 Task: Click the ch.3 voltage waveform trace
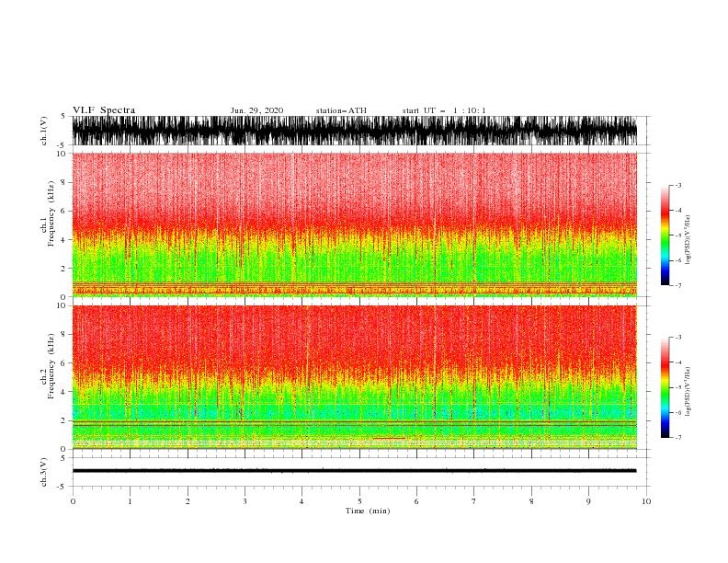point(355,471)
